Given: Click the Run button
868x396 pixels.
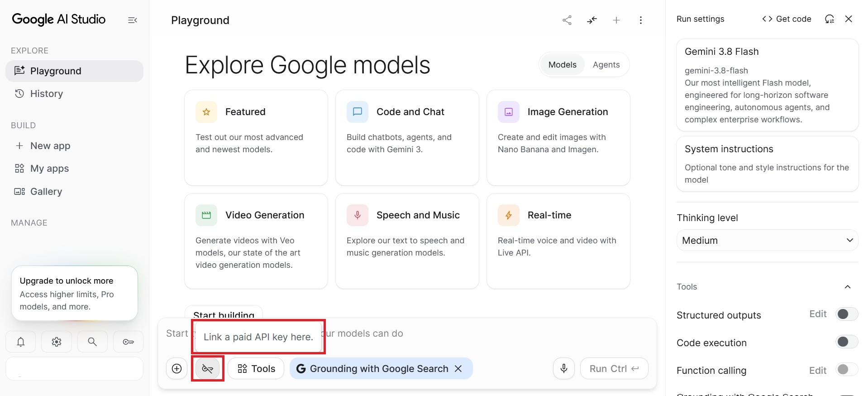Looking at the screenshot, I should pos(614,369).
